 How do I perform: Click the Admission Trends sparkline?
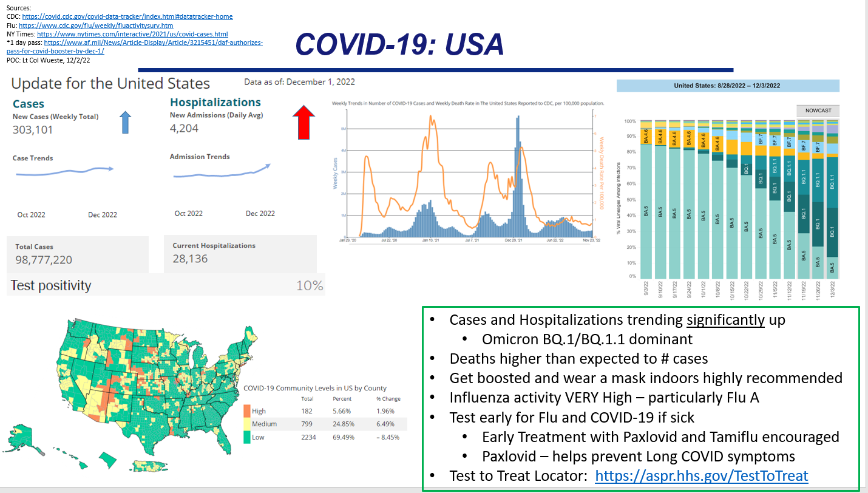point(222,172)
